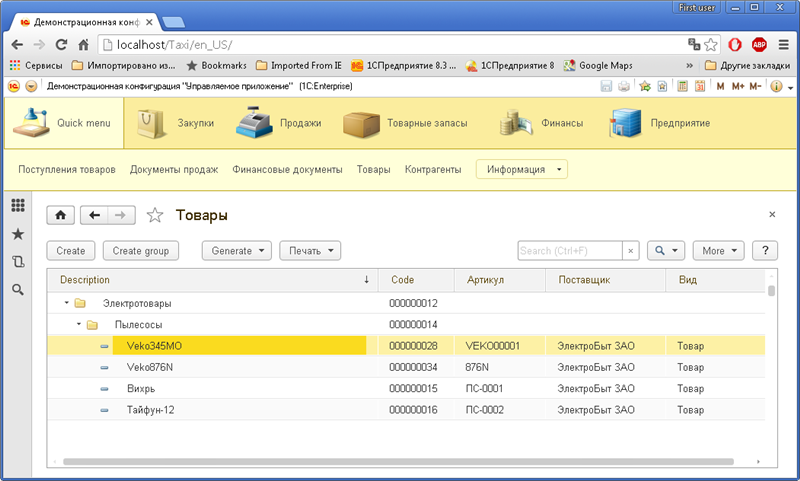
Task: Navigate back with the left arrow
Action: tap(95, 215)
